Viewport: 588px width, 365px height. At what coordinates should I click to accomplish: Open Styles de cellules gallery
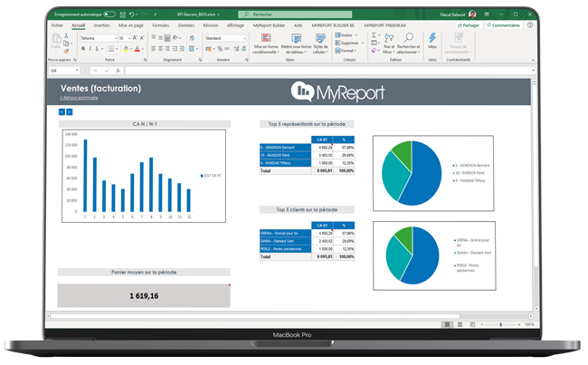[x=320, y=43]
